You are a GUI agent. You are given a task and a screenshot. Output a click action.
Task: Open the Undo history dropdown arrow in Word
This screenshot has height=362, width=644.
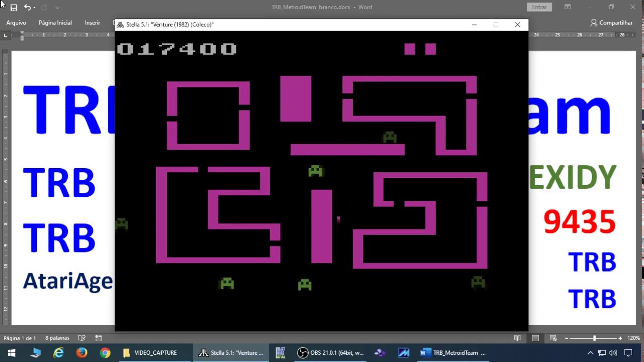[x=34, y=8]
